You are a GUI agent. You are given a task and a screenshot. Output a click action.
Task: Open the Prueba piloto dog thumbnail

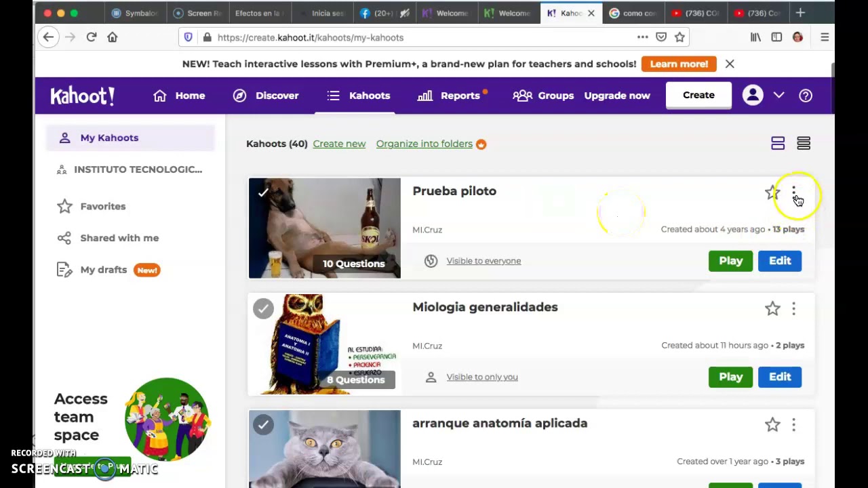325,228
